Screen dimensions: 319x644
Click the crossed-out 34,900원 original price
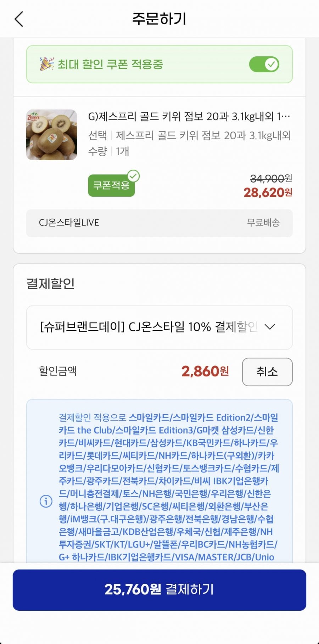[271, 178]
